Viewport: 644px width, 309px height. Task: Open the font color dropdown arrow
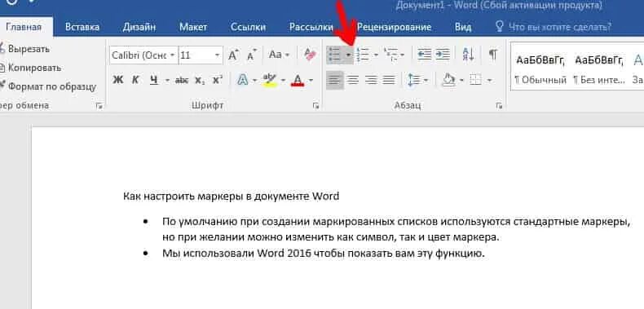tap(311, 80)
